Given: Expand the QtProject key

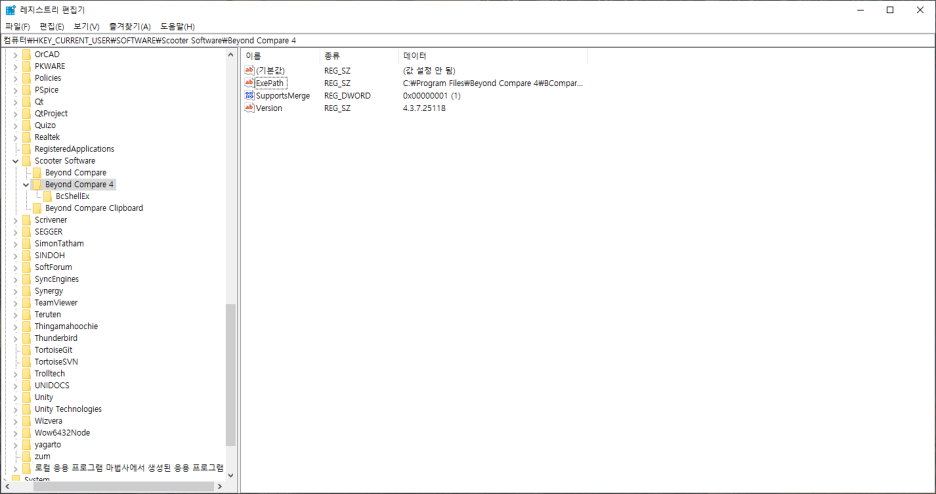Looking at the screenshot, I should pos(16,113).
